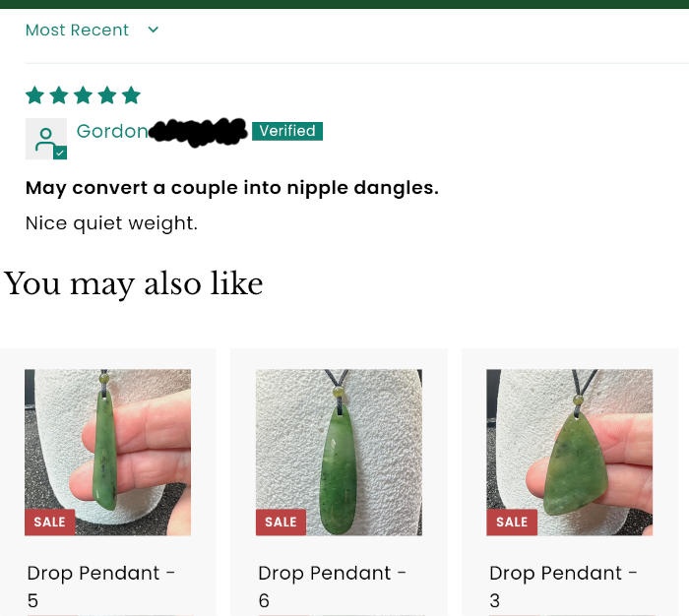Open the Drop Pendant - 6 title link
Image resolution: width=689 pixels, height=616 pixels.
pyautogui.click(x=333, y=586)
